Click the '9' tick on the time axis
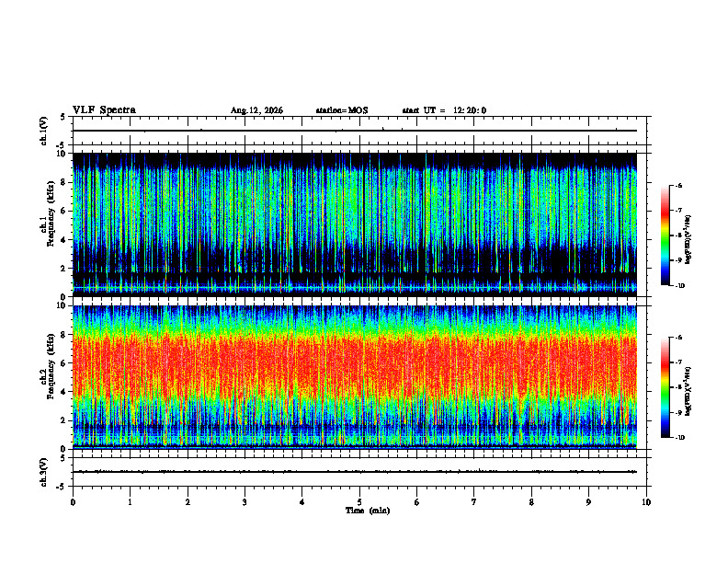 (588, 502)
